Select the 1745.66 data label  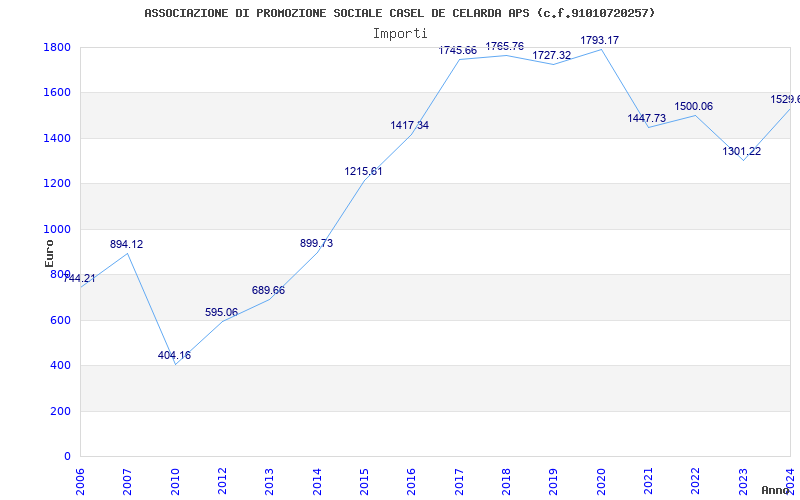coord(458,50)
